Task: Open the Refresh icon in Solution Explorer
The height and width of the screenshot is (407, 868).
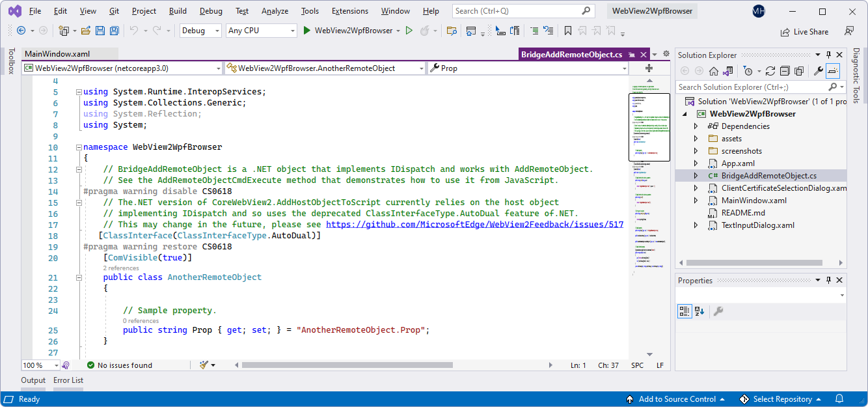Action: click(770, 72)
